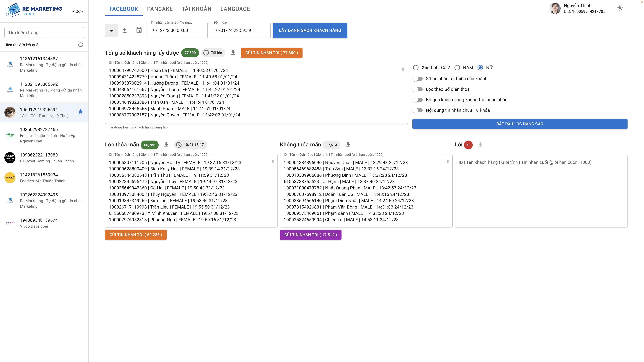Toggle Bỏ qua khách hàng không trả lời
Image resolution: width=644 pixels, height=362 pixels.
point(418,100)
